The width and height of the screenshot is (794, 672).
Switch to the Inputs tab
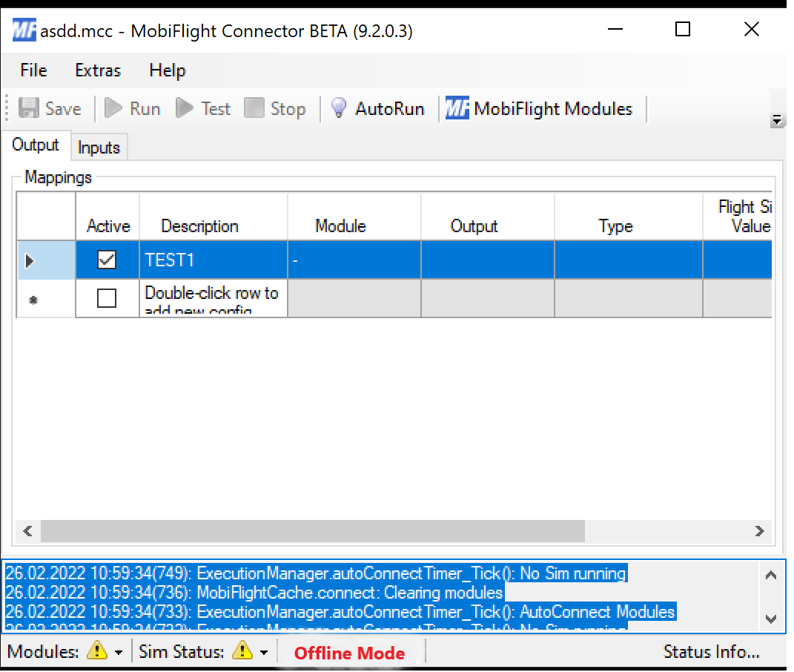coord(99,148)
